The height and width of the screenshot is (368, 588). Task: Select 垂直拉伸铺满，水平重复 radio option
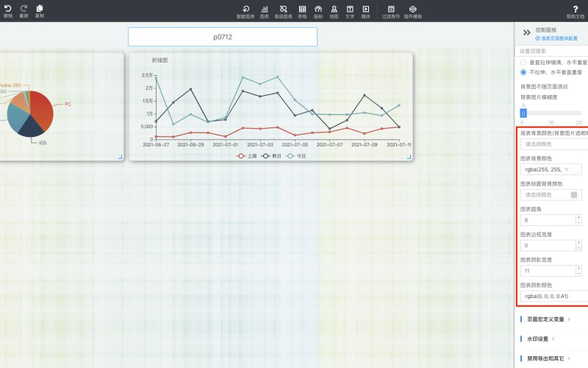tap(523, 63)
